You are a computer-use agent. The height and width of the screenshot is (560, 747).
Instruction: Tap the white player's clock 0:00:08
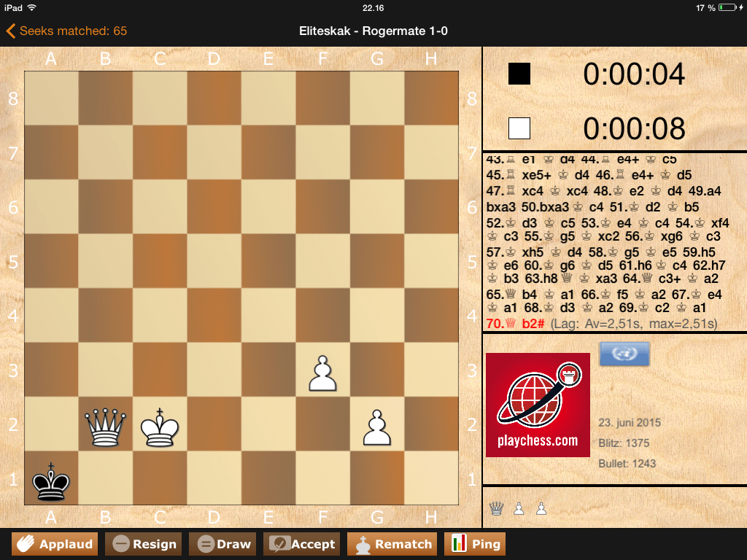point(633,128)
